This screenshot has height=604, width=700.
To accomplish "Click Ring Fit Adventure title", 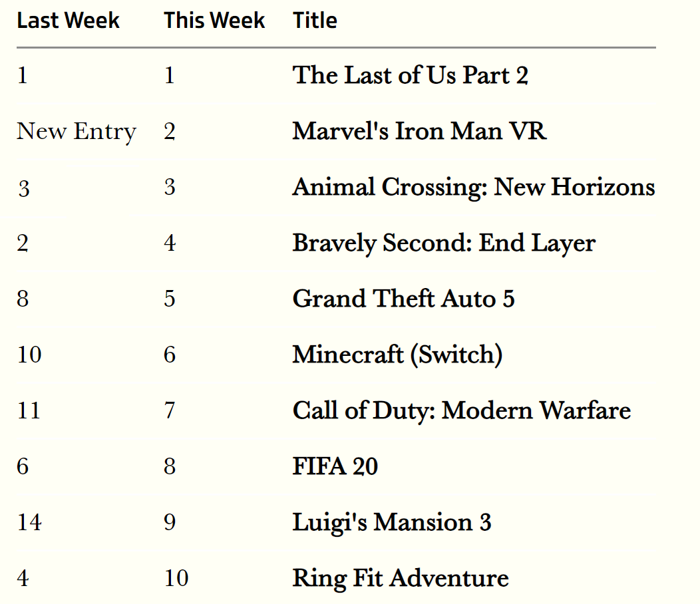I will point(401,579).
